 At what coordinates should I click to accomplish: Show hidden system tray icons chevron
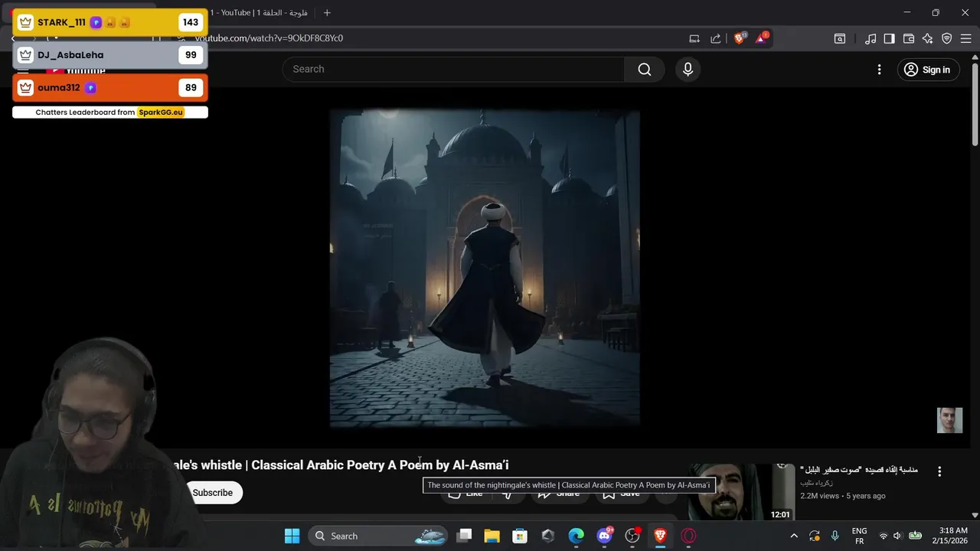coord(794,536)
